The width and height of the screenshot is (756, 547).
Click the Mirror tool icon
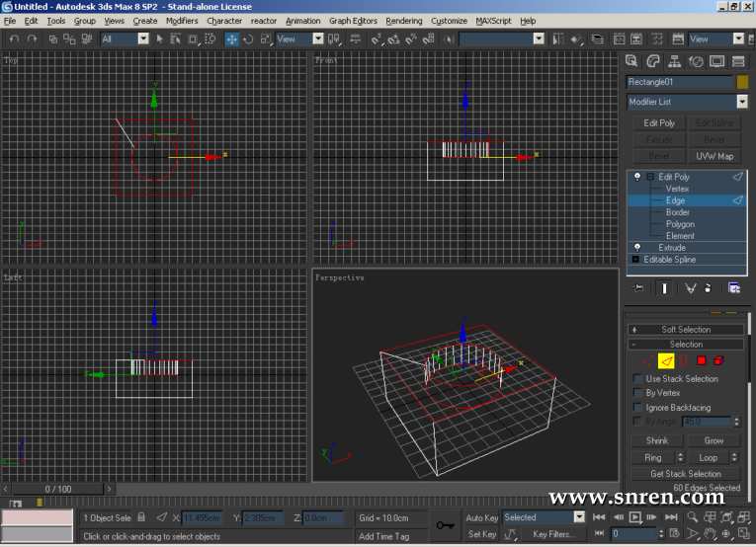(557, 39)
